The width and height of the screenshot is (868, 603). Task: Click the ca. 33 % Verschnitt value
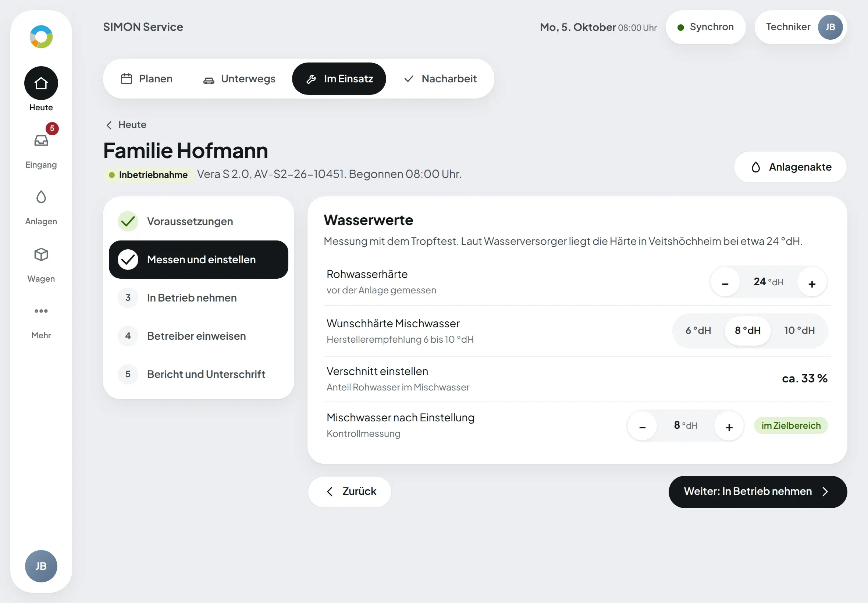coord(804,378)
